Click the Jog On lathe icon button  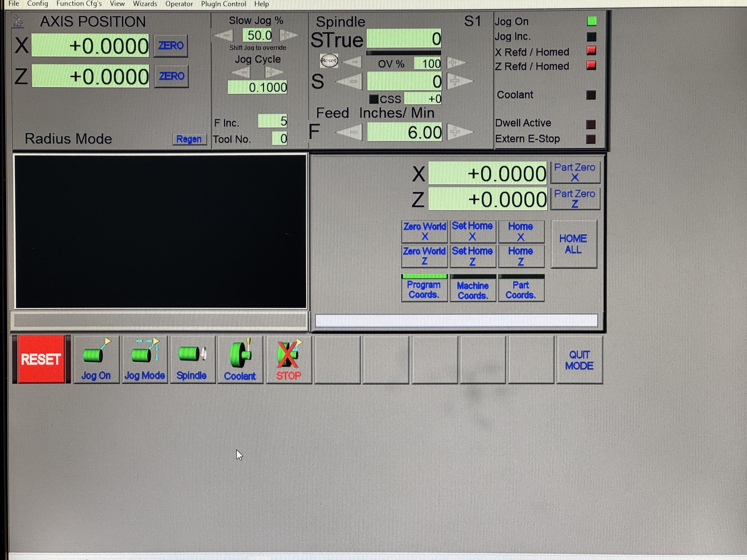click(96, 359)
